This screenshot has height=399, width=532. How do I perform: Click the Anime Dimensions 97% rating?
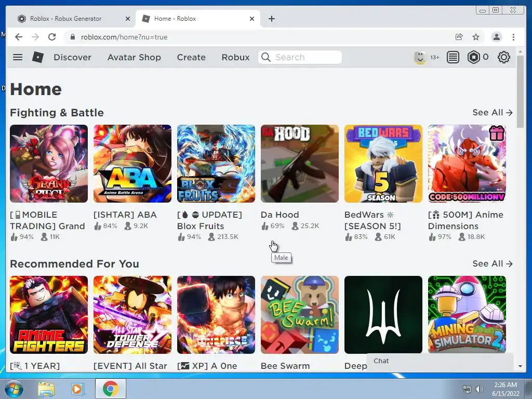click(x=440, y=237)
